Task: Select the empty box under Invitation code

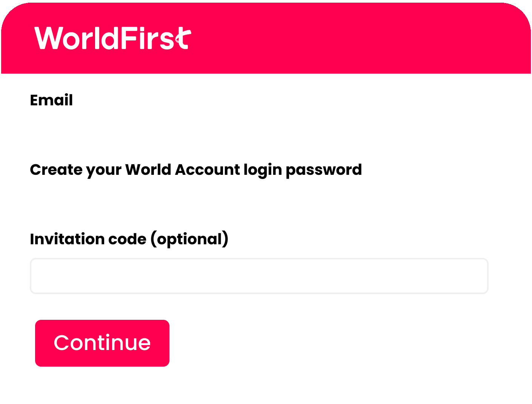Action: pyautogui.click(x=259, y=276)
